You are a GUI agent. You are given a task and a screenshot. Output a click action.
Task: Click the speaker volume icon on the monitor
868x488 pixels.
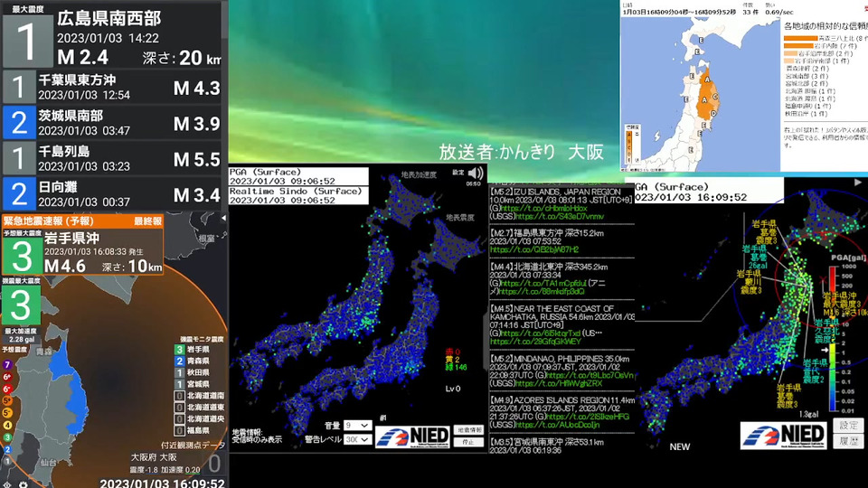click(x=476, y=174)
